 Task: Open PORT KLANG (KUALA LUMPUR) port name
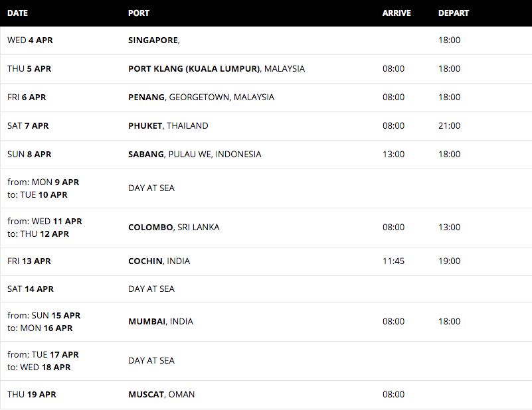click(194, 69)
